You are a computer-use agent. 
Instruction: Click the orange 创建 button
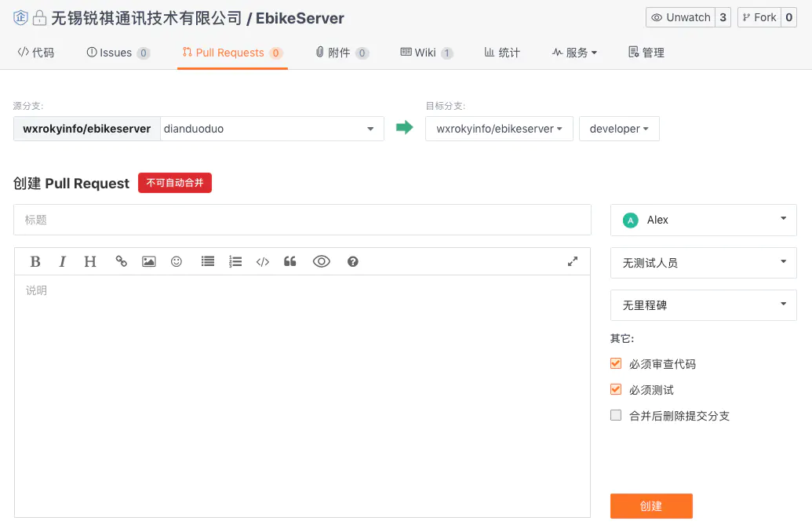651,506
